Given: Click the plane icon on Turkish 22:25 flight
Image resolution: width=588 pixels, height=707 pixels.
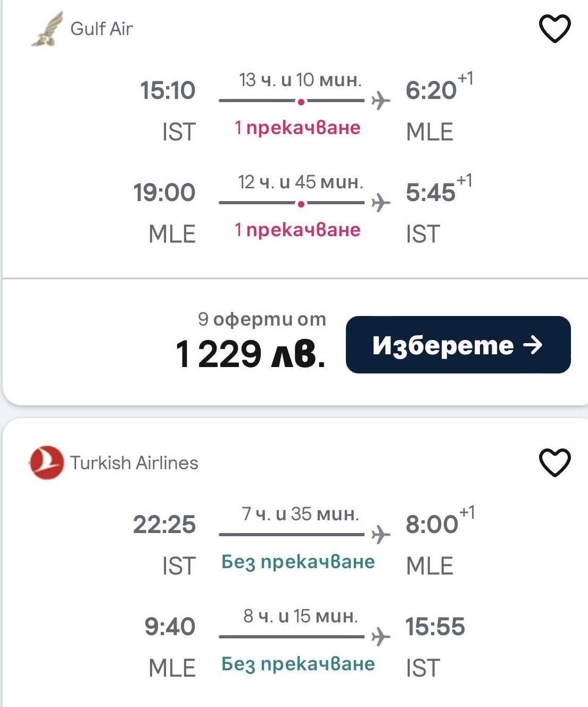Looking at the screenshot, I should [x=380, y=534].
